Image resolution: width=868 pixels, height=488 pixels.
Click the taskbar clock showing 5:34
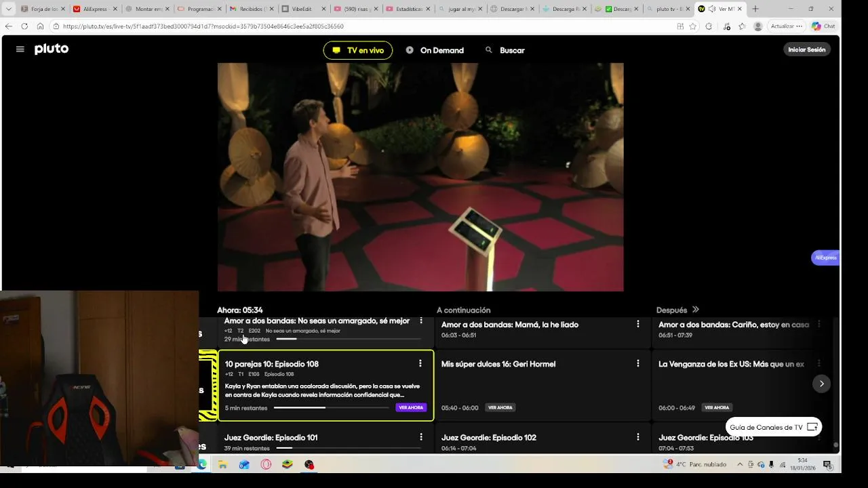pos(803,464)
